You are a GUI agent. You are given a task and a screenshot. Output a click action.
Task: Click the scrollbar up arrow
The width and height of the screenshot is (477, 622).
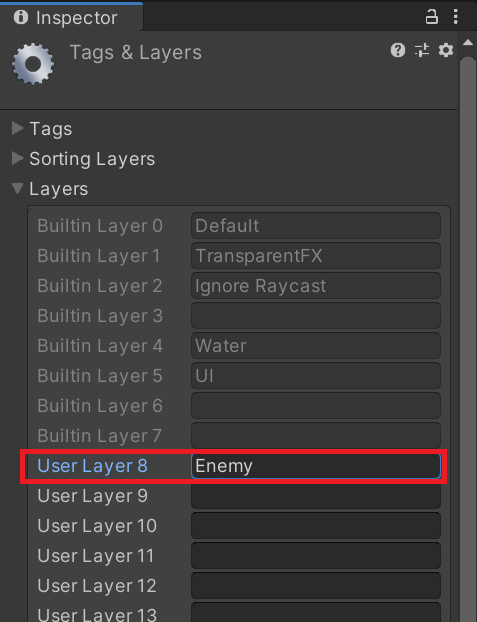[x=468, y=42]
